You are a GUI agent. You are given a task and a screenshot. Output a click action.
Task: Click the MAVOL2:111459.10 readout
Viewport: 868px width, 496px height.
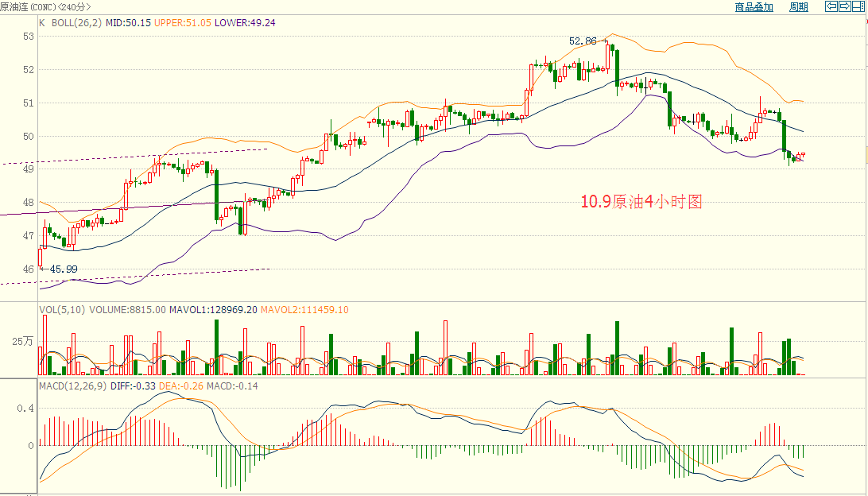[x=304, y=309]
